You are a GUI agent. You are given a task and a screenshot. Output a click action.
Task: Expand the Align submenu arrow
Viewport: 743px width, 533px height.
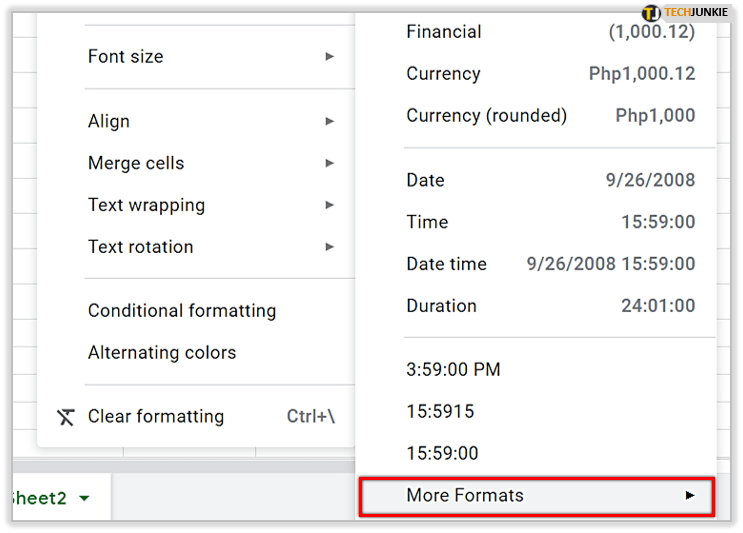329,121
